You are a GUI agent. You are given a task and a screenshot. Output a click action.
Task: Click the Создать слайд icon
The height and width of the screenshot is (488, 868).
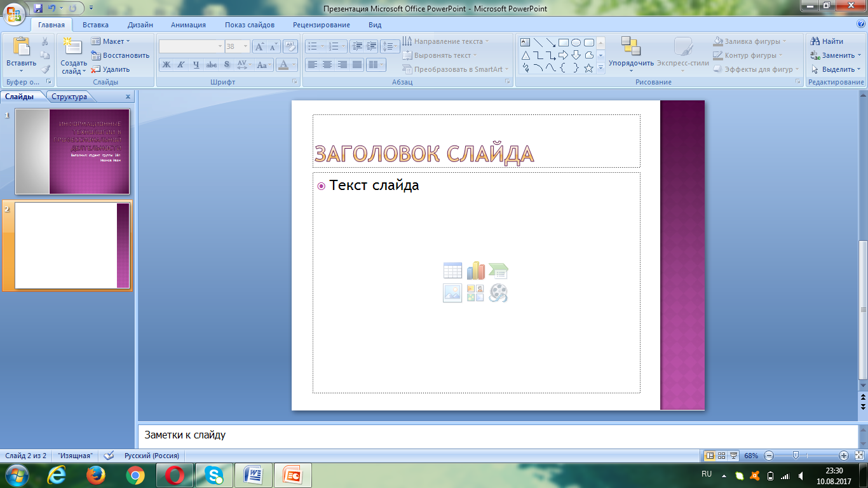point(74,46)
